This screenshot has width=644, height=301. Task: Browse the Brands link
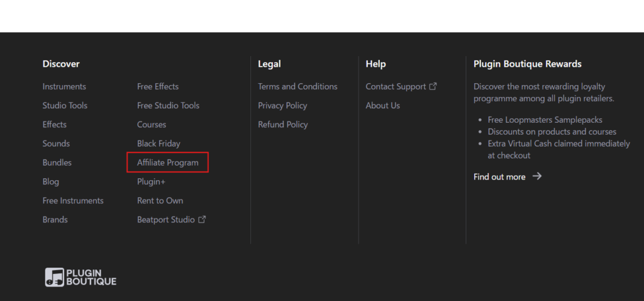(55, 220)
